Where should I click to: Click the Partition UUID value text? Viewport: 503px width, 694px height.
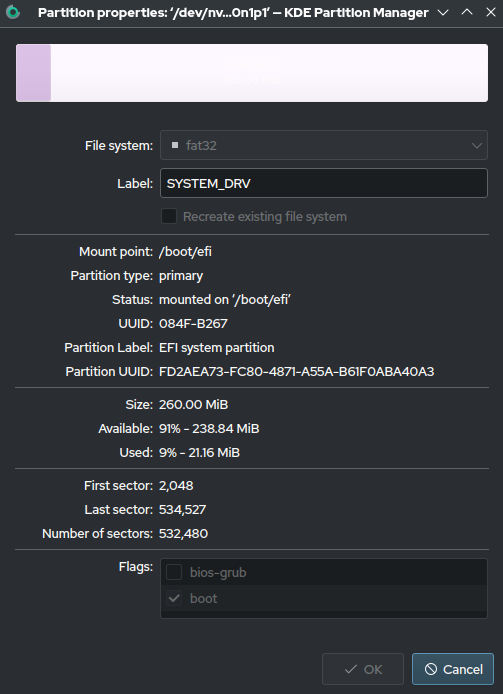click(x=296, y=371)
